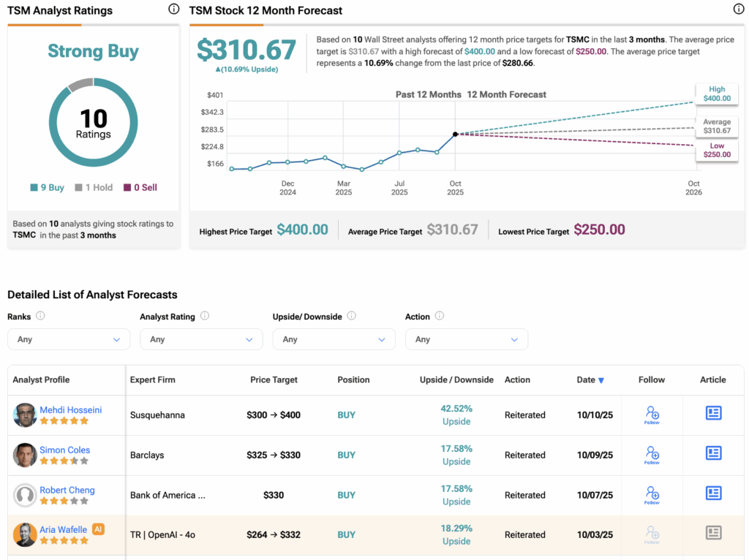Click info icon beside 12 Month Forecast

click(x=738, y=10)
